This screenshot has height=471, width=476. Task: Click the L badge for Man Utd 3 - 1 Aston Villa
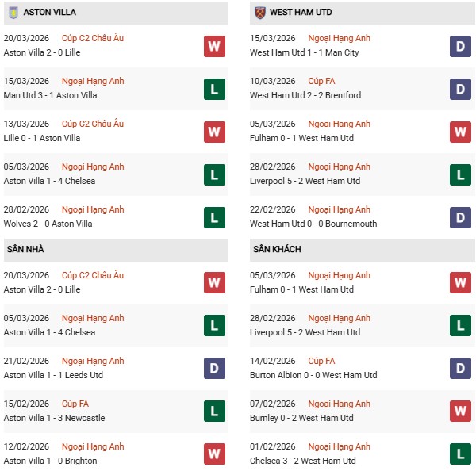tap(214, 89)
